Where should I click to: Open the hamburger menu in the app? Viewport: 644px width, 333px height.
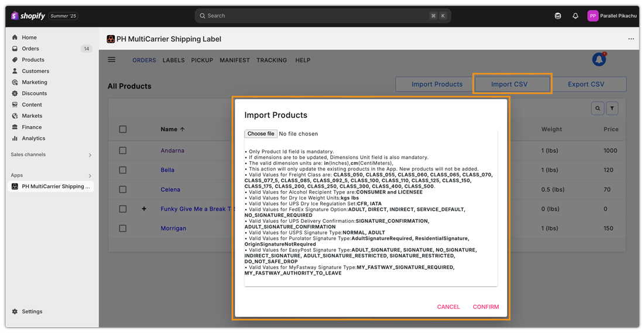tap(112, 60)
